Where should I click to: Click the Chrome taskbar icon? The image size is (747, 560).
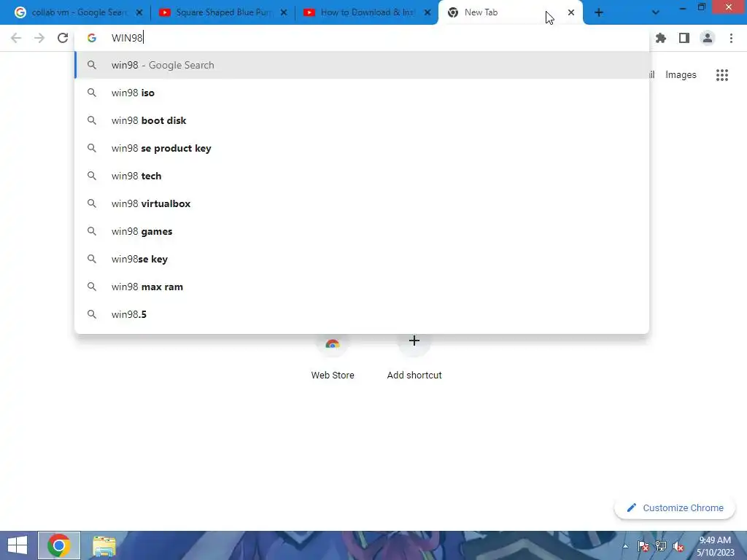(59, 545)
